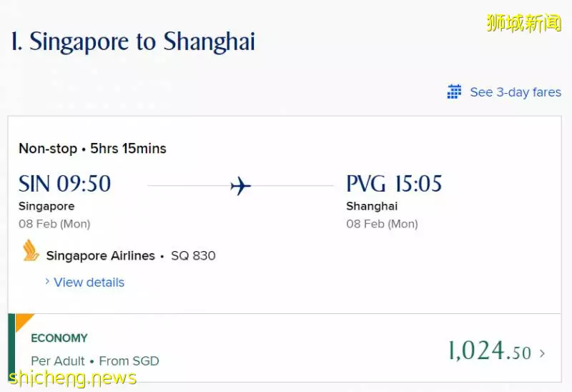Screen dimensions: 572x392
Task: Click the 1,024.50 fare price
Action: coord(490,351)
